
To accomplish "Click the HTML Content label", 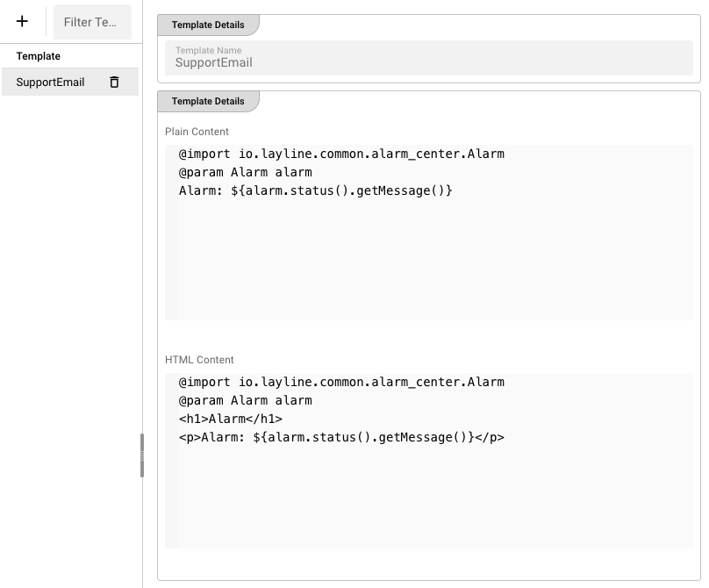I will (199, 360).
